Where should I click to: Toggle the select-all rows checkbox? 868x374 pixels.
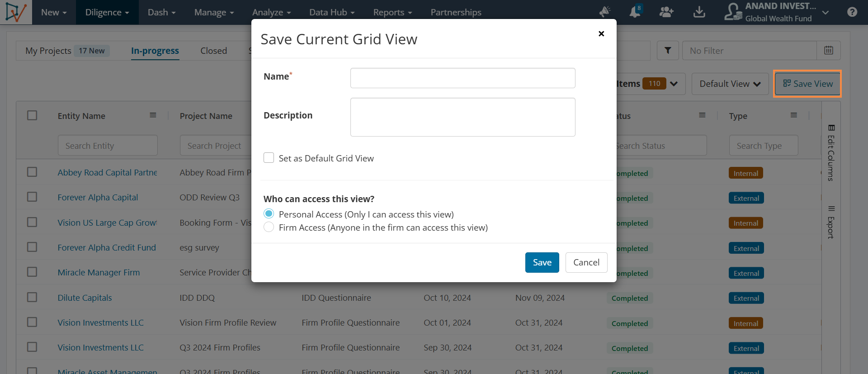coord(32,115)
